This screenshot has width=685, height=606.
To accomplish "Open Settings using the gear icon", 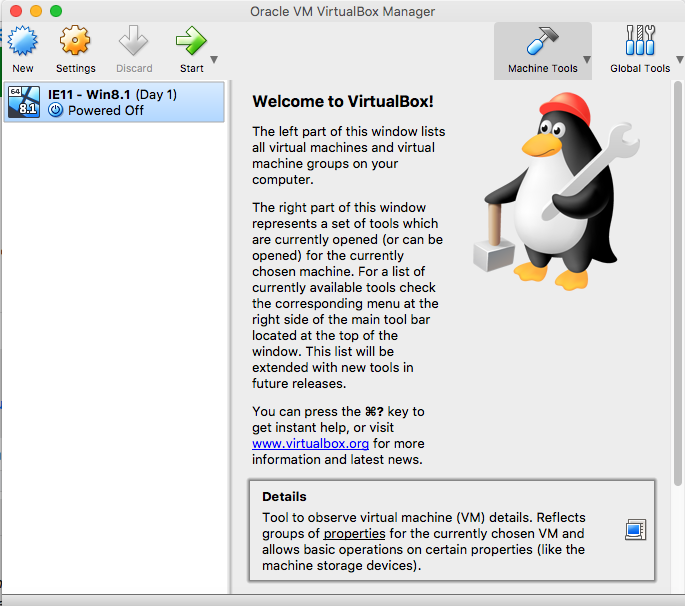I will click(75, 43).
